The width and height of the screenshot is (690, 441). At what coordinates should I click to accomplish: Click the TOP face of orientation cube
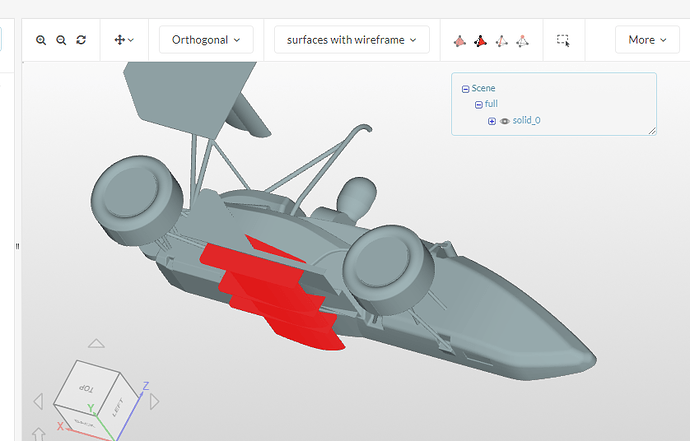(x=86, y=387)
